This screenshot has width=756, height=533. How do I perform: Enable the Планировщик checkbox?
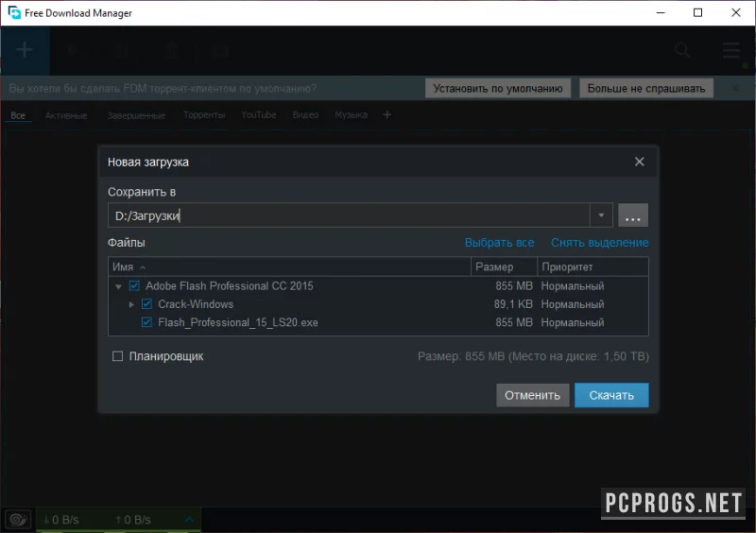point(117,356)
